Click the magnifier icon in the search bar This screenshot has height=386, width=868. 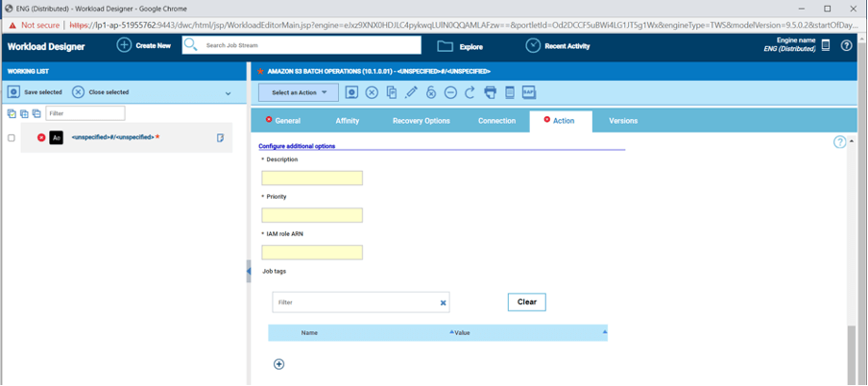coord(190,45)
